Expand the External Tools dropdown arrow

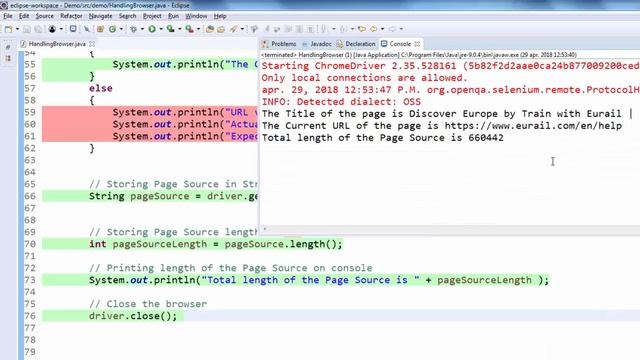tap(198, 29)
